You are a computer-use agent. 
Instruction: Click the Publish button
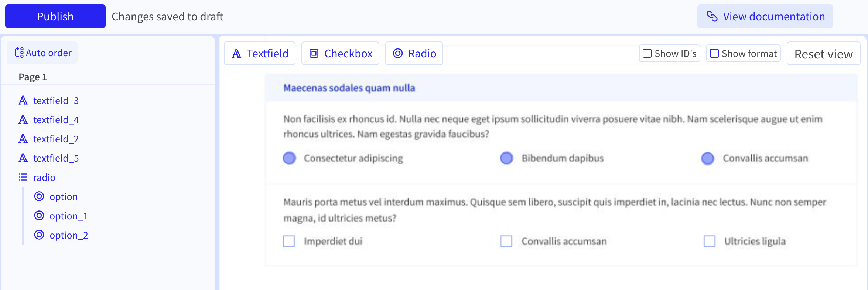tap(55, 16)
